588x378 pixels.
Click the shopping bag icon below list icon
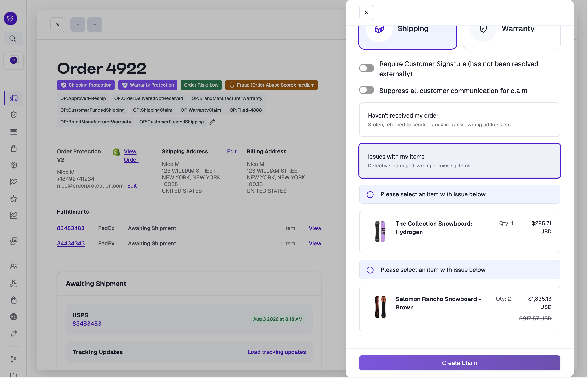(13, 148)
